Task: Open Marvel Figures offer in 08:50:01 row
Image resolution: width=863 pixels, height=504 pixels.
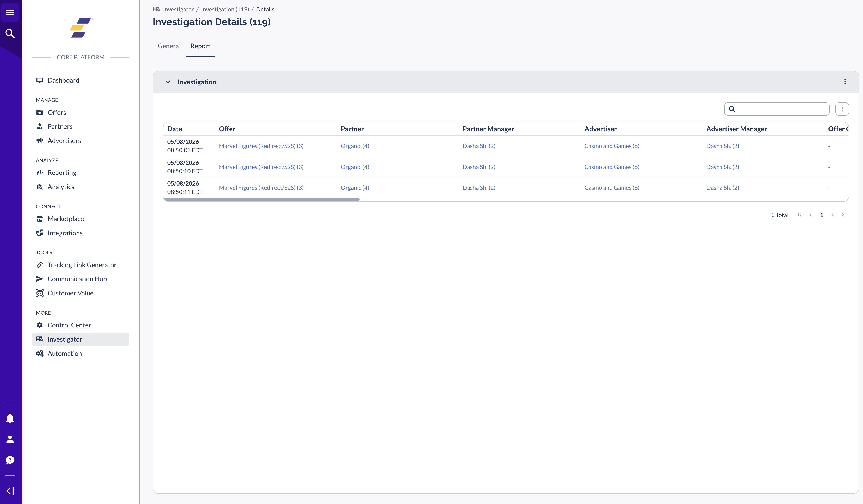Action: point(261,146)
